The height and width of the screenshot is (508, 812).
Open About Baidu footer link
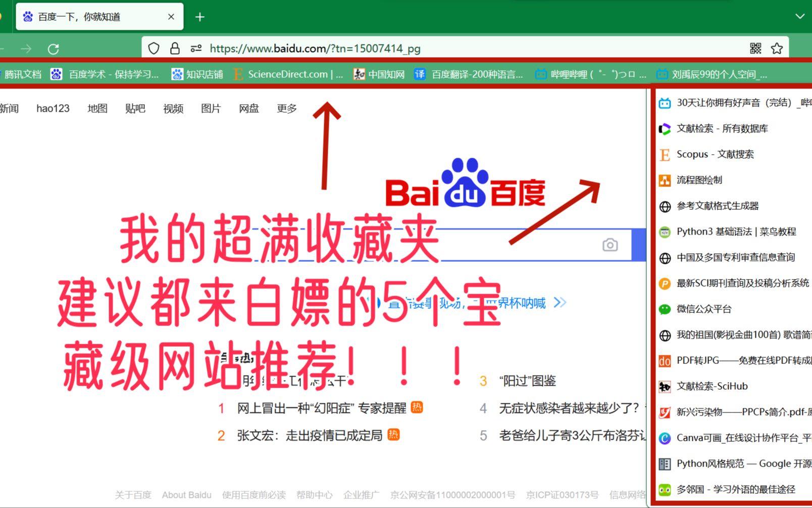(186, 495)
